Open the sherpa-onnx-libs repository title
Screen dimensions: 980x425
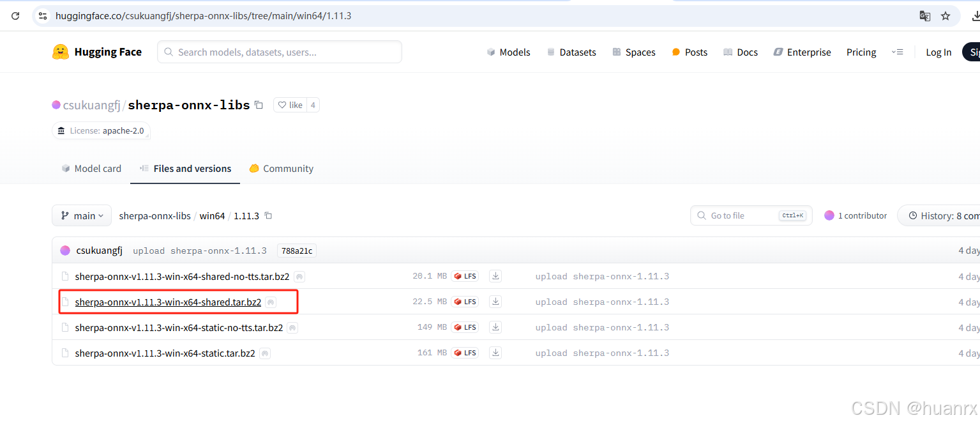[x=189, y=105]
